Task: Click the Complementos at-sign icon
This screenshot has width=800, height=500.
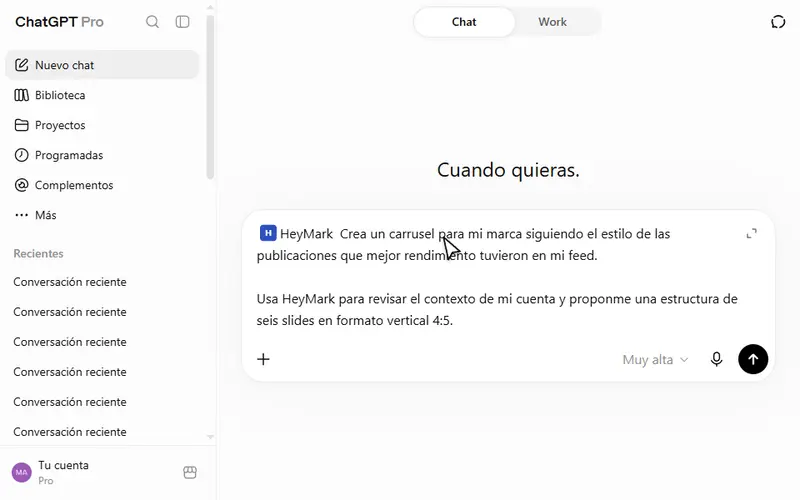Action: tap(21, 185)
